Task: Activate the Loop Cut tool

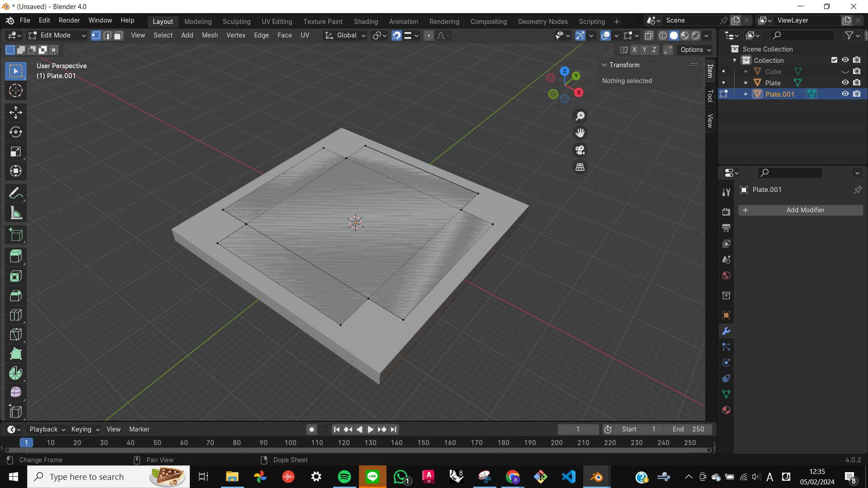Action: pos(16,315)
